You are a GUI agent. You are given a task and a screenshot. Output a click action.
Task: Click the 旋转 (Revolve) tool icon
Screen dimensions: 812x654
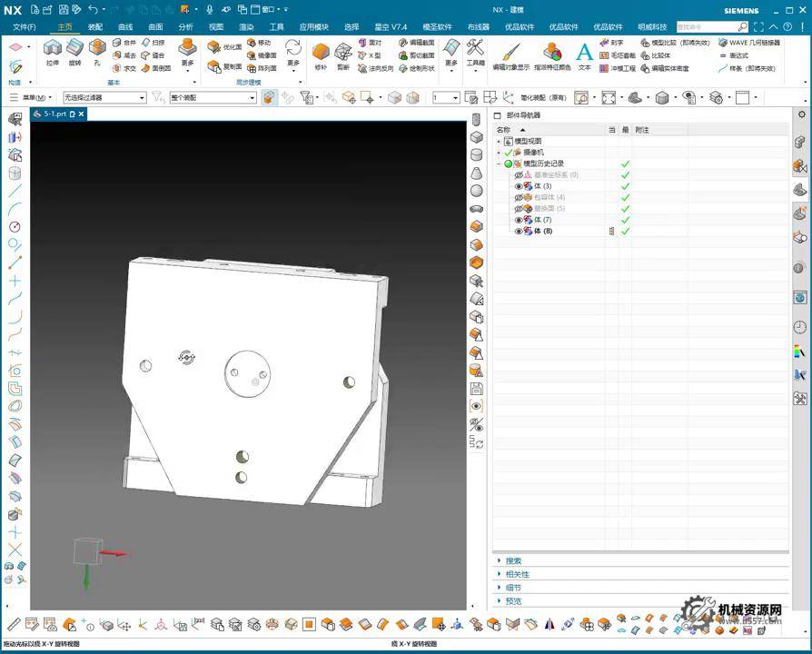point(75,51)
